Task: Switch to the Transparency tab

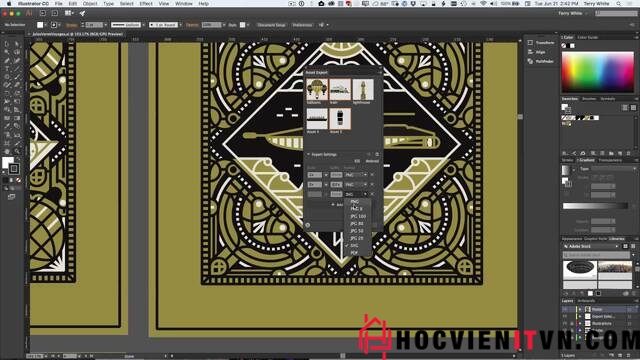Action: coord(610,160)
